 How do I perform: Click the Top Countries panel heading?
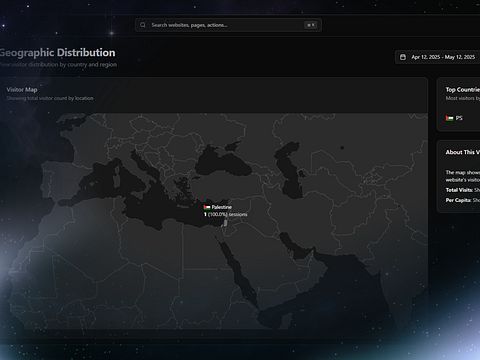pyautogui.click(x=463, y=89)
